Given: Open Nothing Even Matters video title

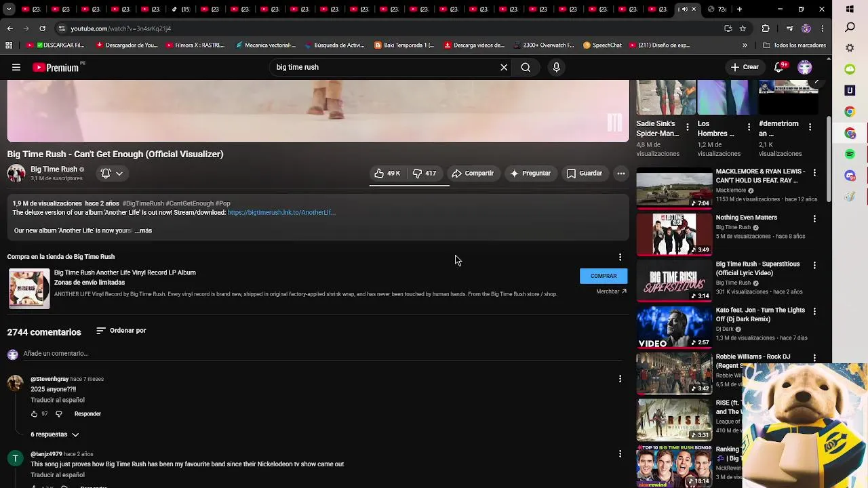Looking at the screenshot, I should (x=747, y=218).
